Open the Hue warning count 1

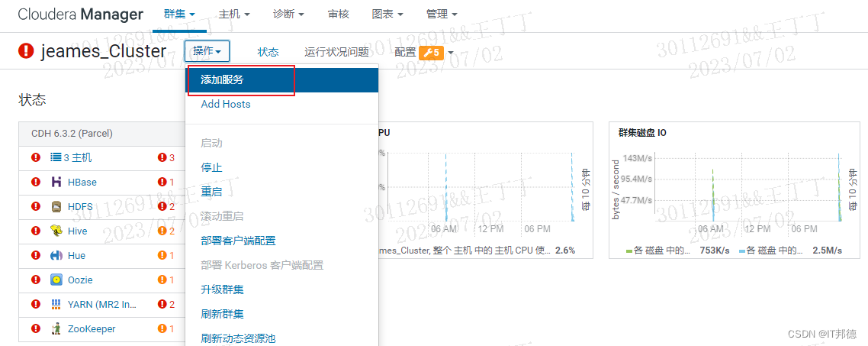[x=166, y=256]
